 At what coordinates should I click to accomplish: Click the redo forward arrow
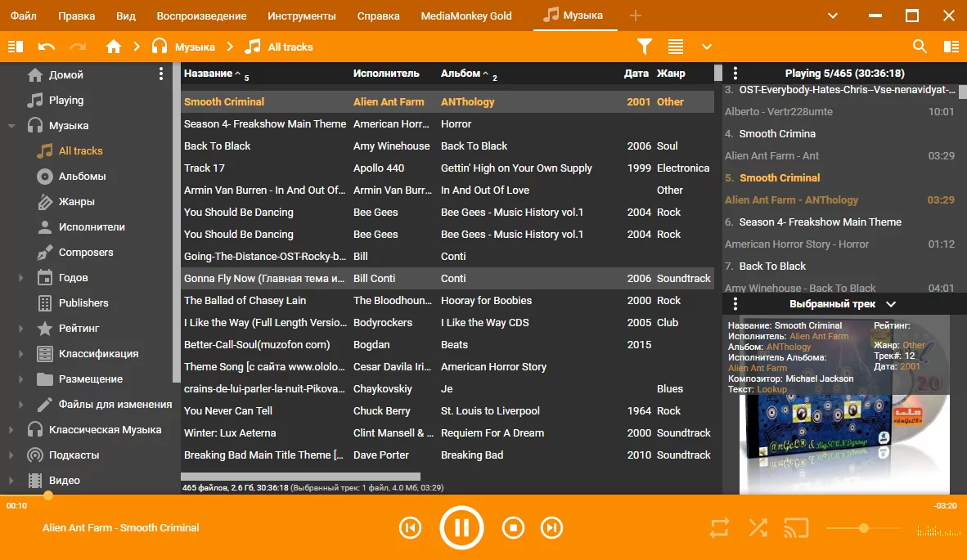pyautogui.click(x=78, y=47)
